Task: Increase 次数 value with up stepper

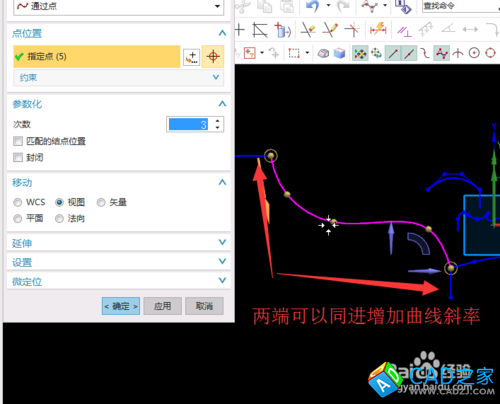Action: (x=217, y=121)
